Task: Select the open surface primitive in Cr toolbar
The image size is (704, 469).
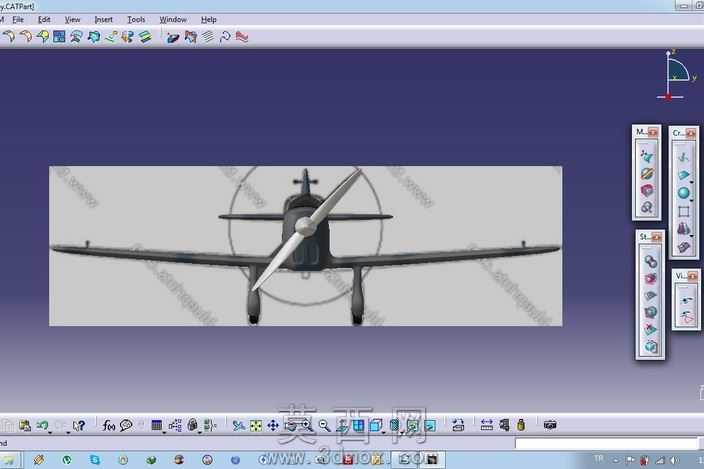Action: click(x=683, y=175)
